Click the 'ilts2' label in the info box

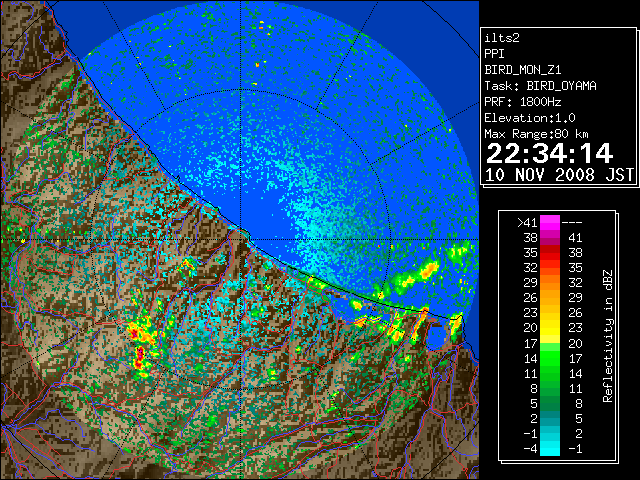[x=502, y=38]
